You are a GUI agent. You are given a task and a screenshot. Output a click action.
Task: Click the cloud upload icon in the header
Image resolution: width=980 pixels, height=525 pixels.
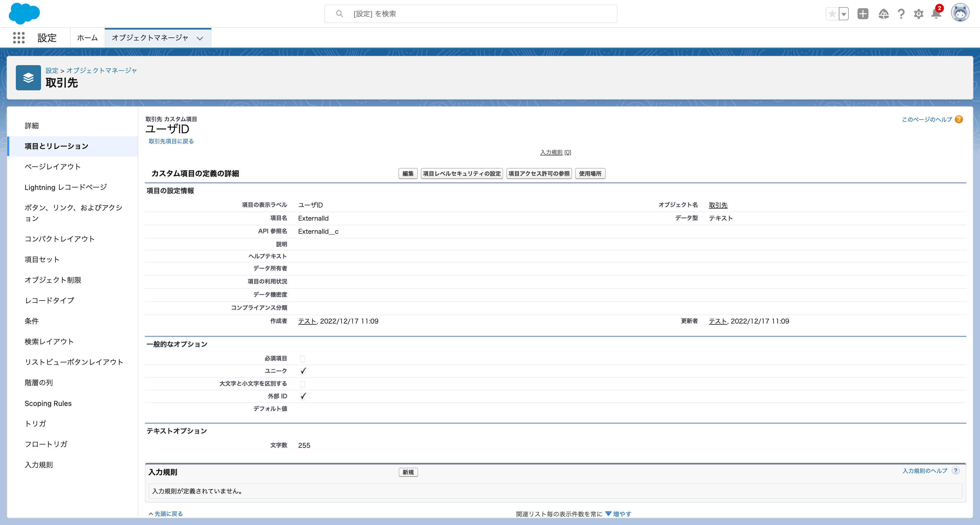[x=883, y=14]
